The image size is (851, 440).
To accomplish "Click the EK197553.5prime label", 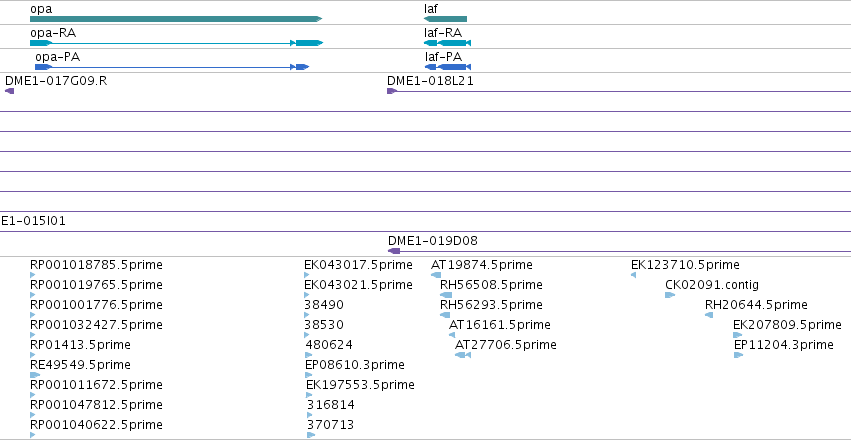I will [360, 385].
